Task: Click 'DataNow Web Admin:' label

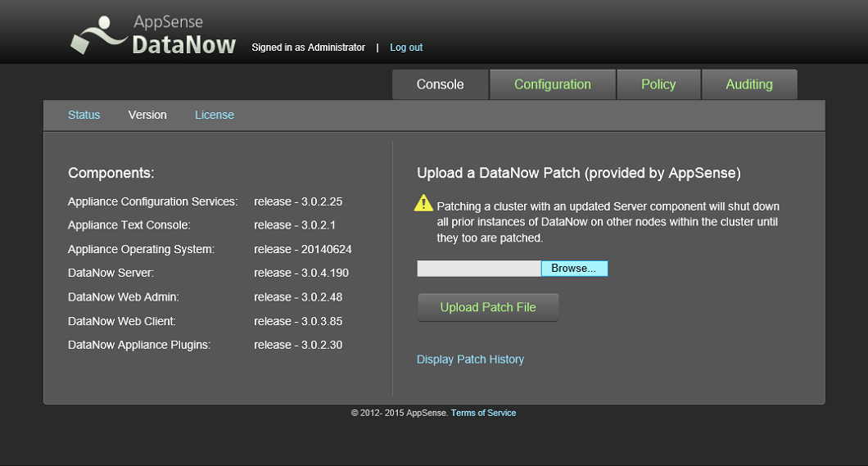Action: [124, 297]
